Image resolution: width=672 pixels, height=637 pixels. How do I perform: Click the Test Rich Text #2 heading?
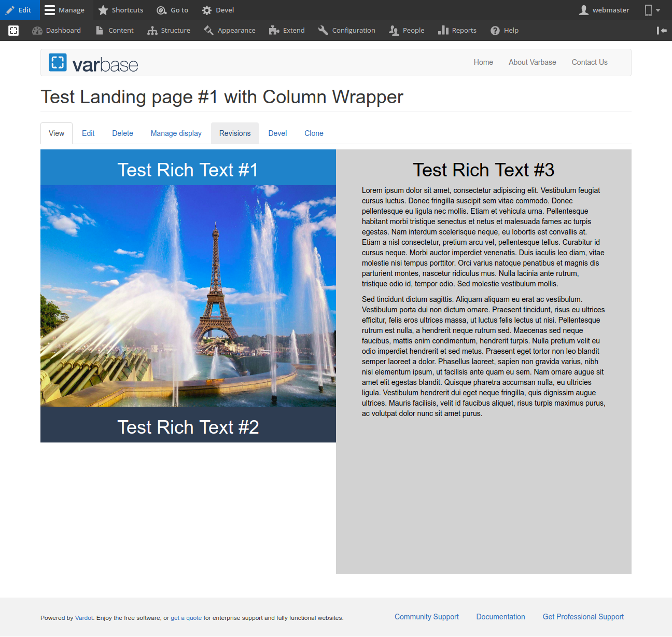point(188,427)
